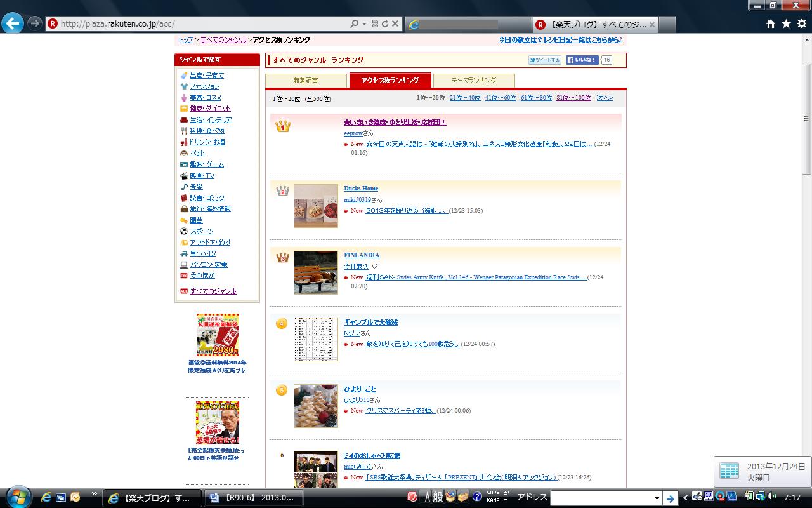
Task: Switch to the 新着記事 tab
Action: coord(306,81)
